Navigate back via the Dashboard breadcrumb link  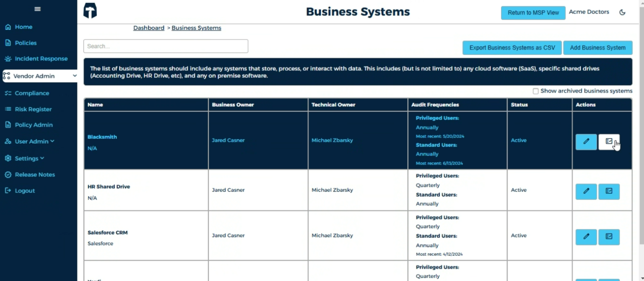tap(149, 28)
